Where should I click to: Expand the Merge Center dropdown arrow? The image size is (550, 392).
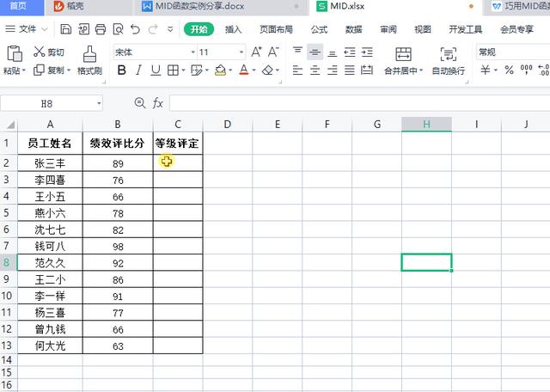(x=421, y=70)
